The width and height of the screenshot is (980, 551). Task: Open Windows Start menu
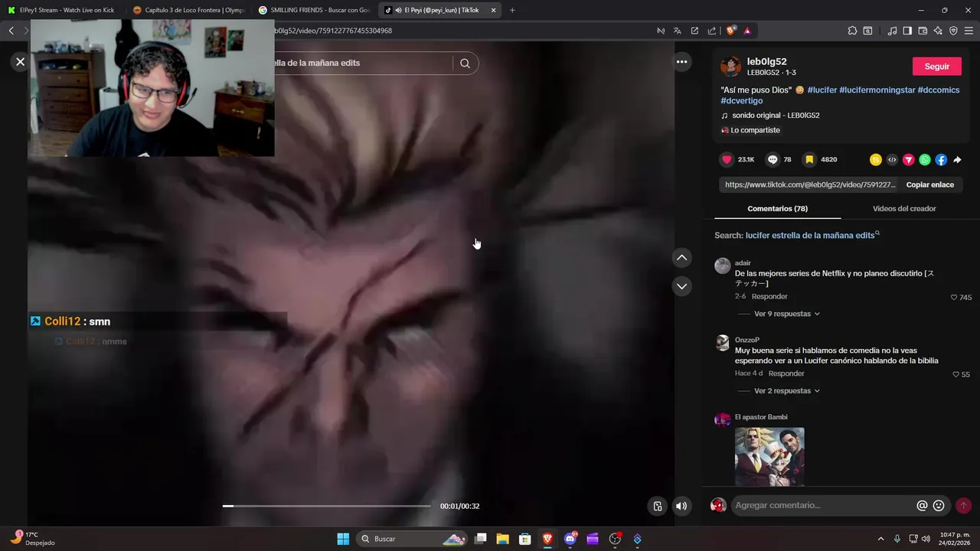click(x=343, y=539)
